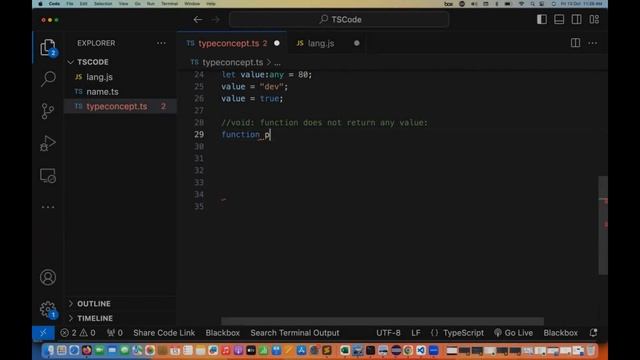
Task: Open the Customize Layout icon
Action: coord(594,20)
